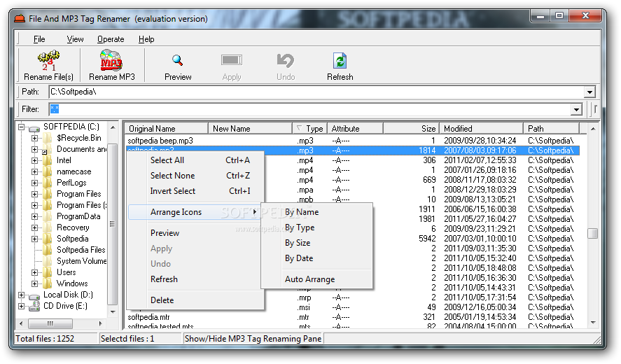Viewport: 621px width, 364px height.
Task: Click the Filter input field
Action: point(310,109)
